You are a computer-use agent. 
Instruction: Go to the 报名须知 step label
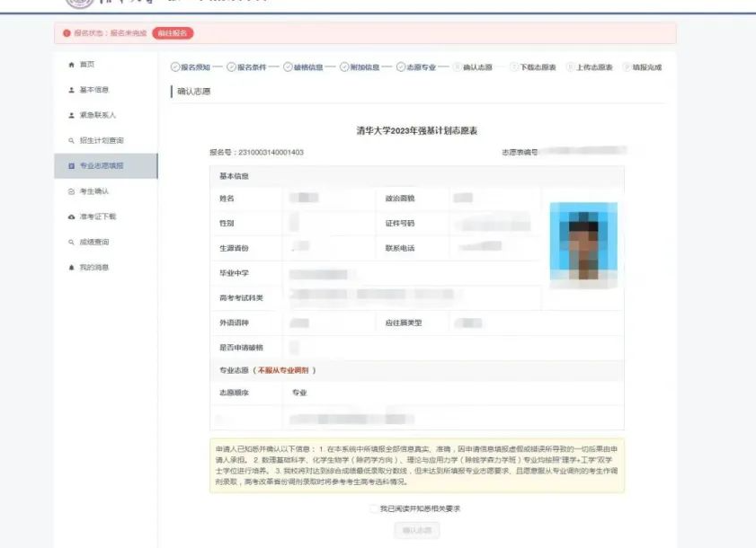pos(195,67)
